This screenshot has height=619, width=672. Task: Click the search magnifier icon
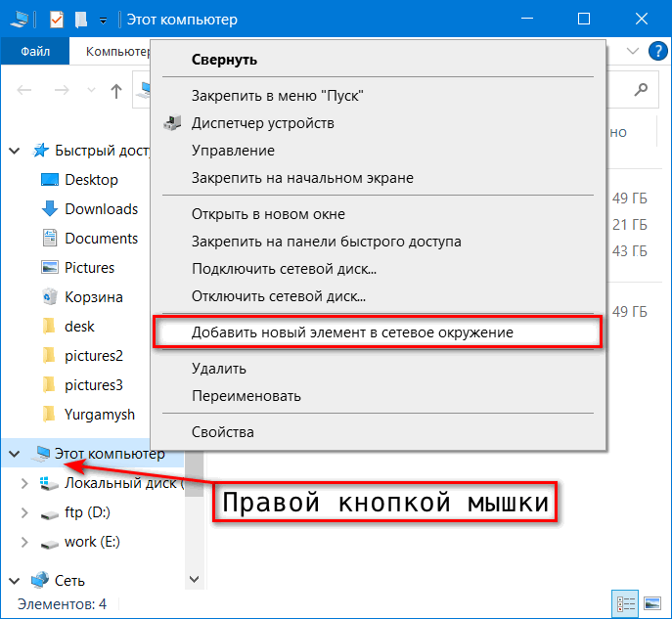[x=641, y=89]
